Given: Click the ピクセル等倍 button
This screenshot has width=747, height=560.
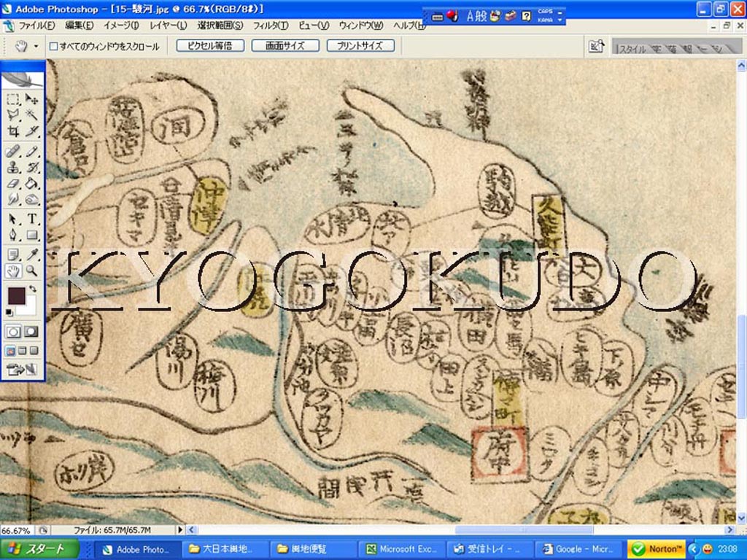Looking at the screenshot, I should (210, 46).
